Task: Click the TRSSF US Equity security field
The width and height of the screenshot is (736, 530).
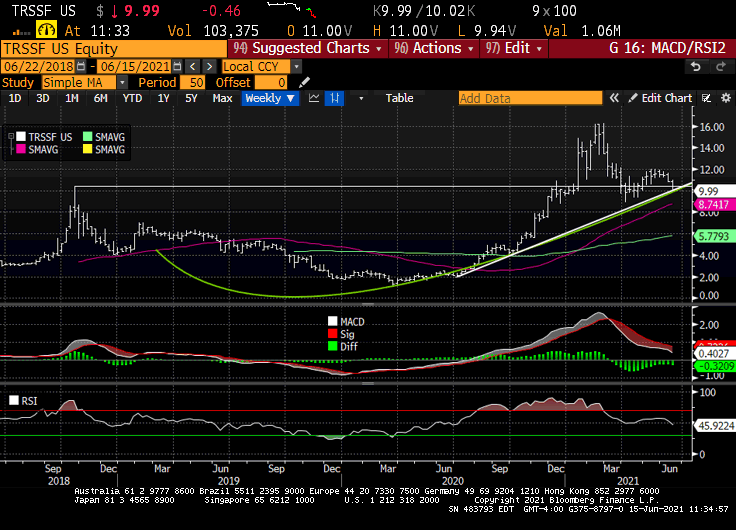Action: click(114, 48)
